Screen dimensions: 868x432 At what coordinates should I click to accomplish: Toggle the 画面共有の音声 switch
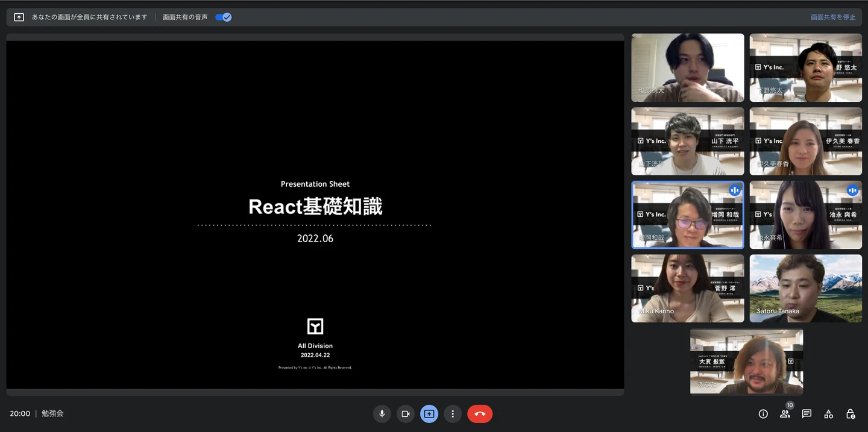coord(224,17)
